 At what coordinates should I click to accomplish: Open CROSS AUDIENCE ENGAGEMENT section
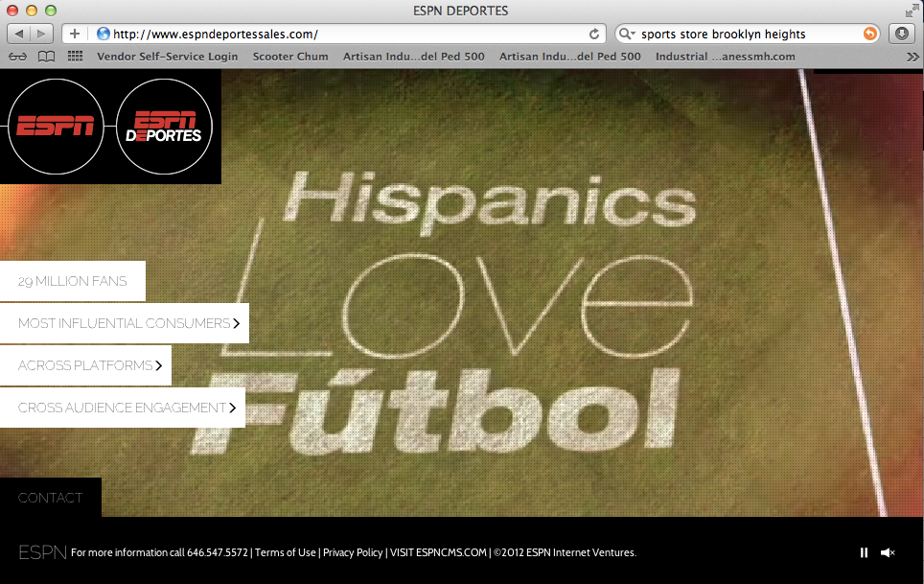click(x=123, y=408)
